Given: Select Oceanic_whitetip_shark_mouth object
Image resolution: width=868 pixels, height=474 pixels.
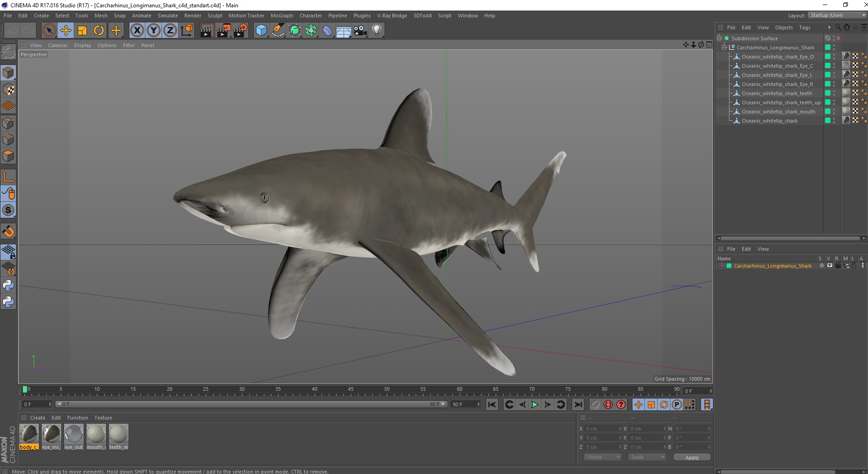Looking at the screenshot, I should click(778, 112).
